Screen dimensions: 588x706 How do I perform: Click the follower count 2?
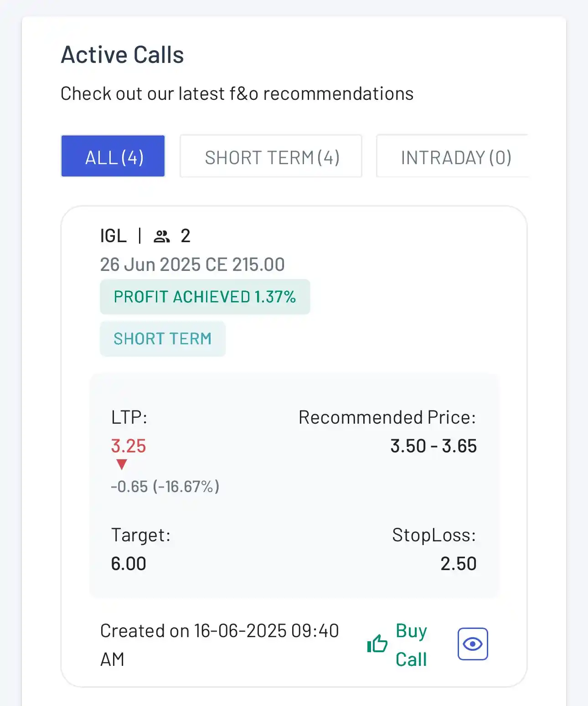[186, 236]
